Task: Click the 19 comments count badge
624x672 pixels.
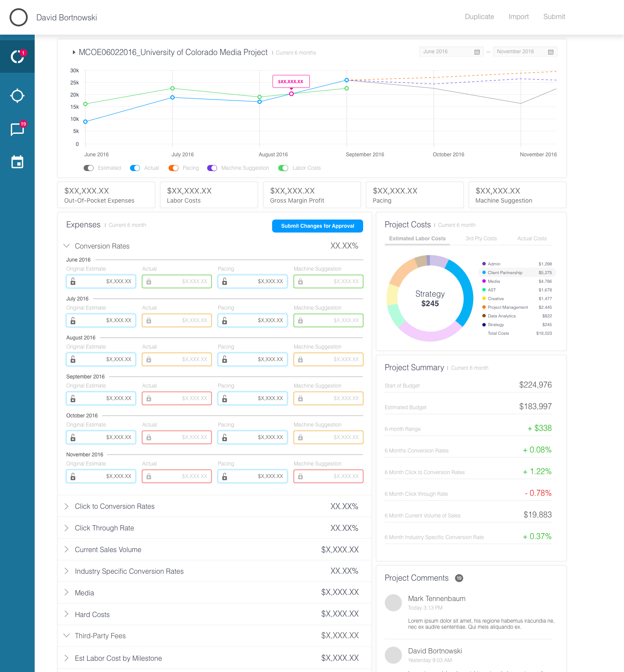Action: [x=459, y=578]
